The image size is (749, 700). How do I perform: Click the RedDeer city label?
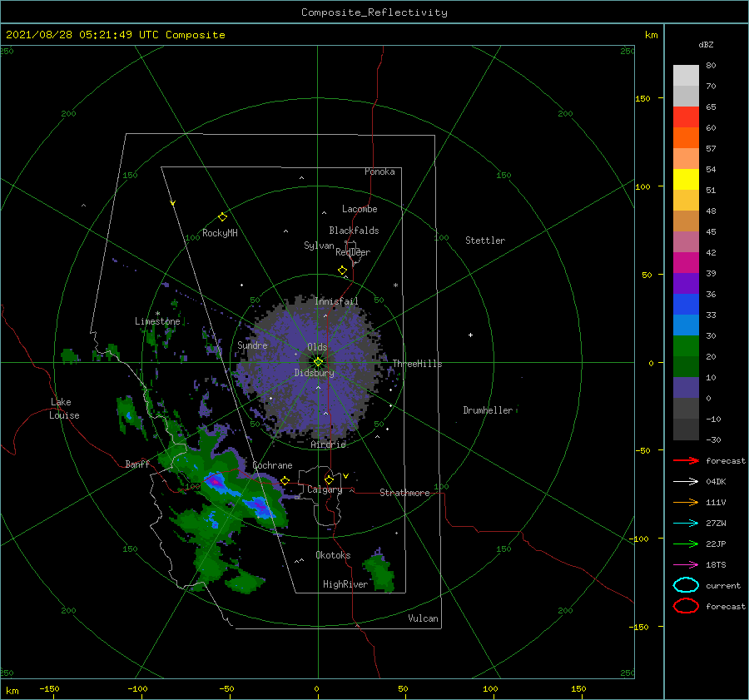click(x=353, y=252)
